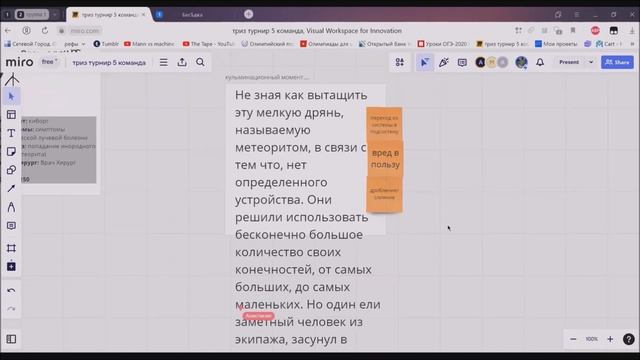Image resolution: width=640 pixels, height=360 pixels.
Task: Select the Frame tool
Action: coord(11,248)
